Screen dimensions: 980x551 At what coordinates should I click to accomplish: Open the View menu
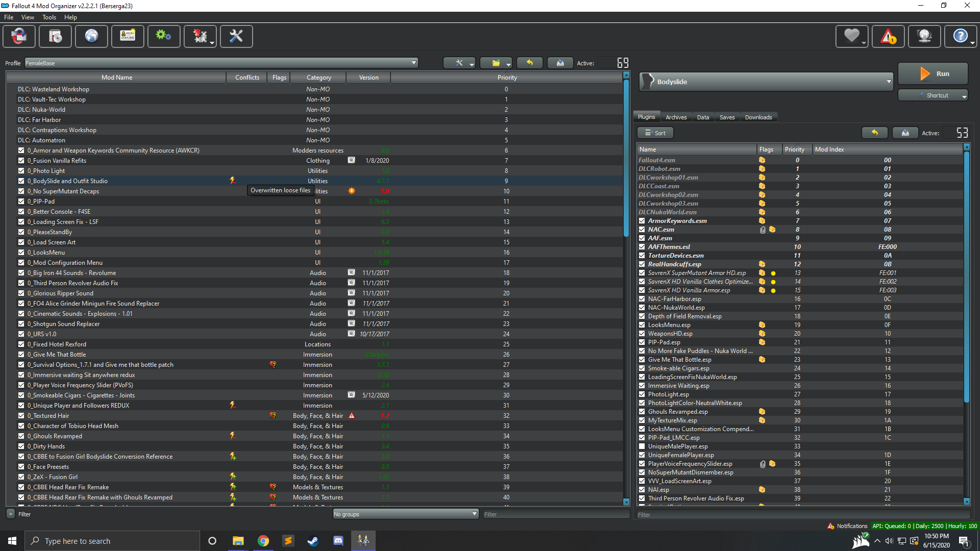(x=28, y=17)
